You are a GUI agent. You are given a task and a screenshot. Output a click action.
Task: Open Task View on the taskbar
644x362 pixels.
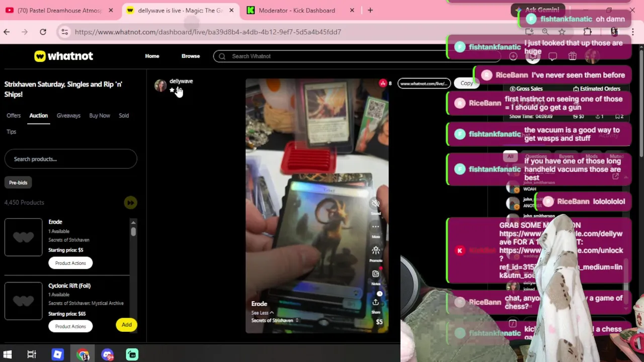(x=32, y=354)
